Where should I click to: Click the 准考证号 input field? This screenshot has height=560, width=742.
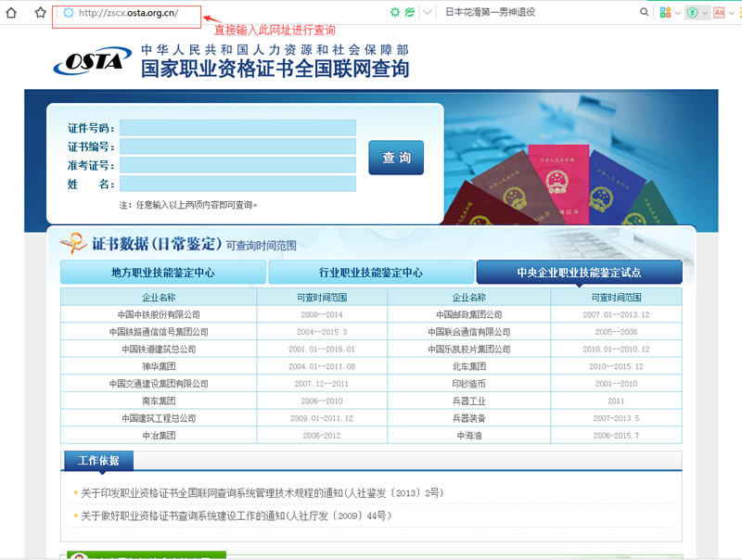point(237,165)
